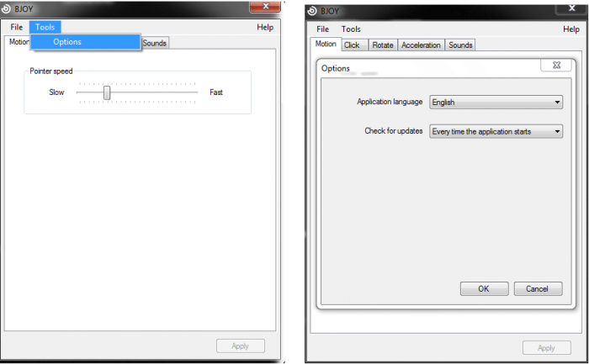Viewport: 589px width, 364px height.
Task: Open the Help menu in the right window
Action: coord(570,29)
